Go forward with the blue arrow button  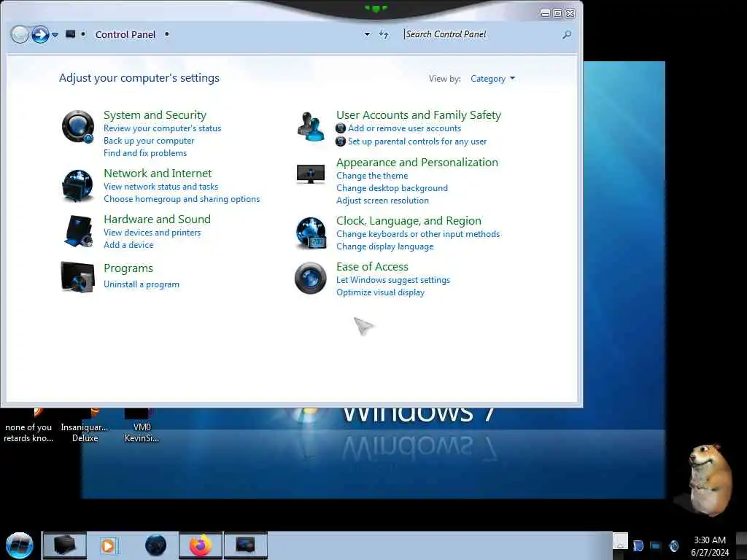40,34
